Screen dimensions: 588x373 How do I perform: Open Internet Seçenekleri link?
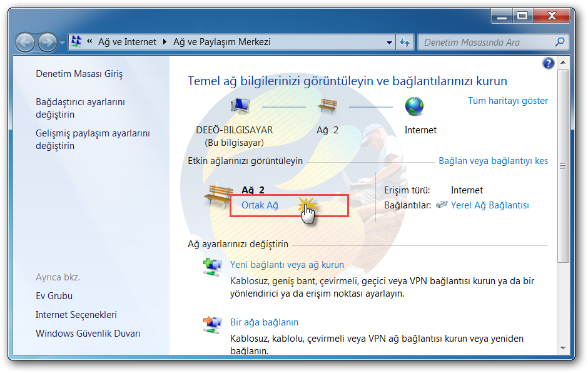76,315
